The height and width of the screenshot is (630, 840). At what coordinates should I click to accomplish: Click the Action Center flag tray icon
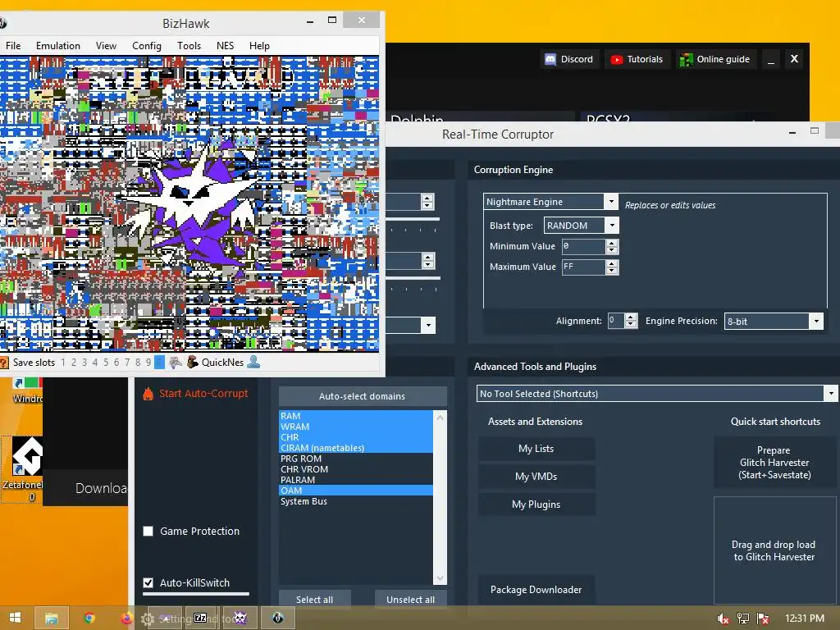point(763,619)
